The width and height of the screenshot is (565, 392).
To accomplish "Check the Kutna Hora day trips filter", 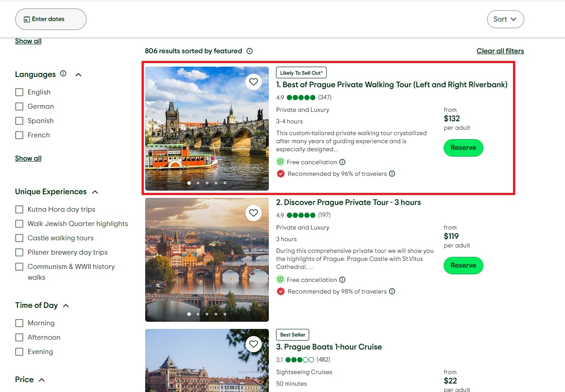I will [19, 209].
